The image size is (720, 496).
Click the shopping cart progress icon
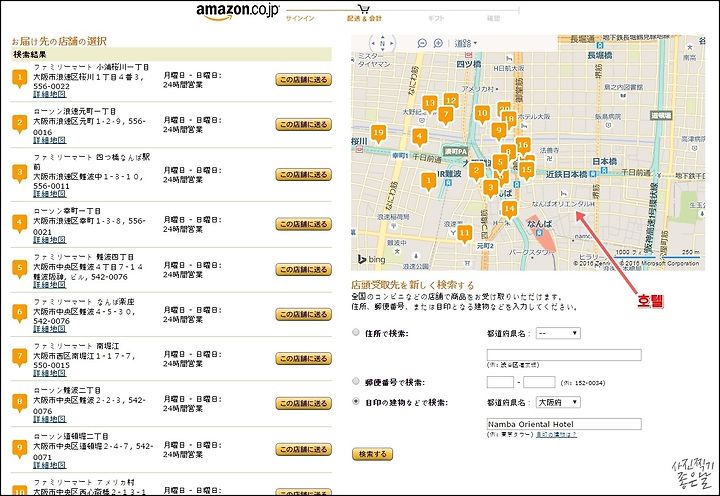[364, 9]
